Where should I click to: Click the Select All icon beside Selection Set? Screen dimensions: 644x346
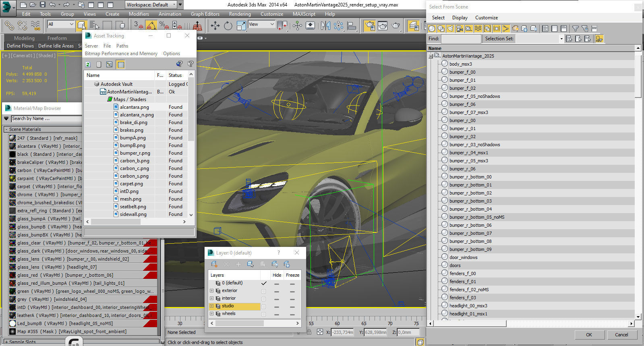[569, 39]
